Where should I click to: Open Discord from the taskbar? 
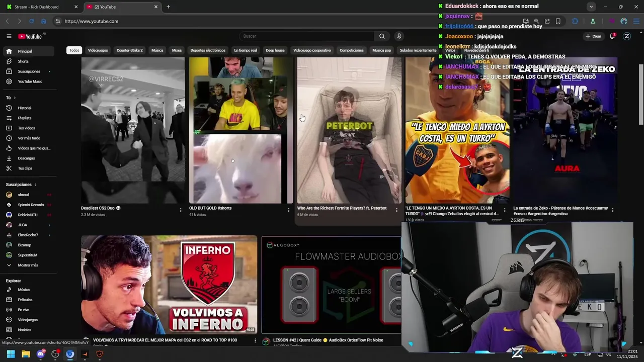click(x=41, y=354)
